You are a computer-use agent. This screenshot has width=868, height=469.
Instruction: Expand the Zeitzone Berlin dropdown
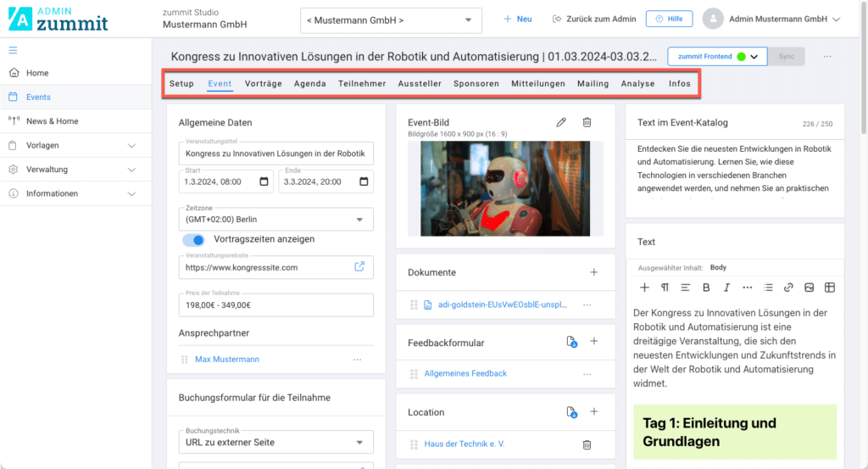tap(275, 219)
